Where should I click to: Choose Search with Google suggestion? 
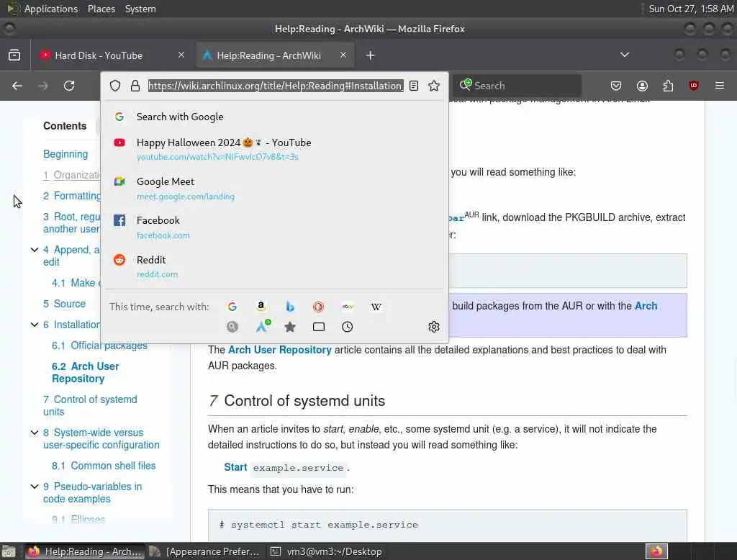click(274, 117)
